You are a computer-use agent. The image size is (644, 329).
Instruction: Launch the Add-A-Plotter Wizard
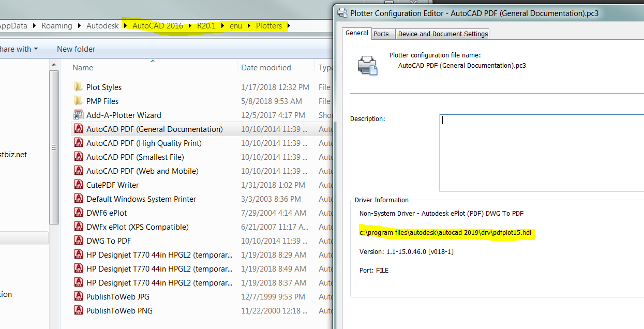124,115
